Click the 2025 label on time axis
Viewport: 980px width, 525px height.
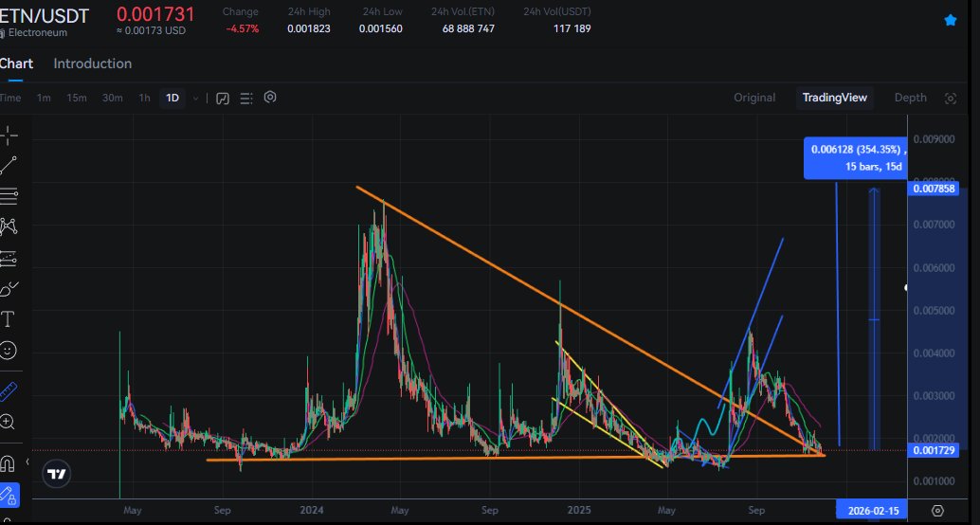pyautogui.click(x=579, y=510)
